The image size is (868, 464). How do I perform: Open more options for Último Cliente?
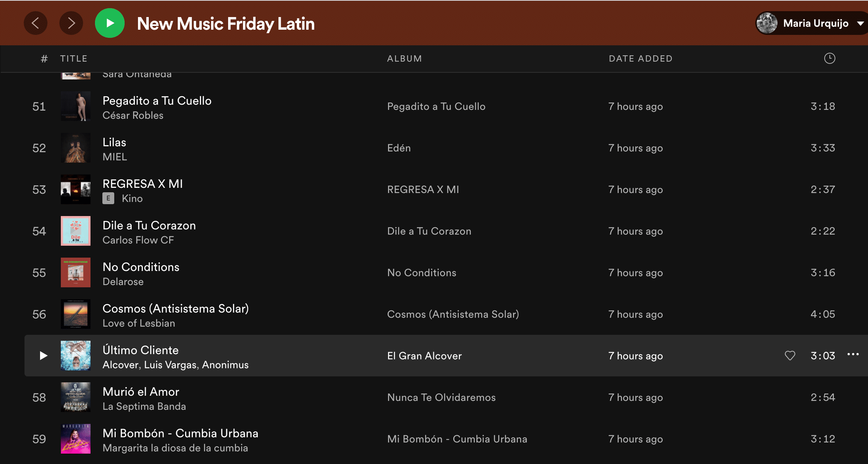point(853,354)
